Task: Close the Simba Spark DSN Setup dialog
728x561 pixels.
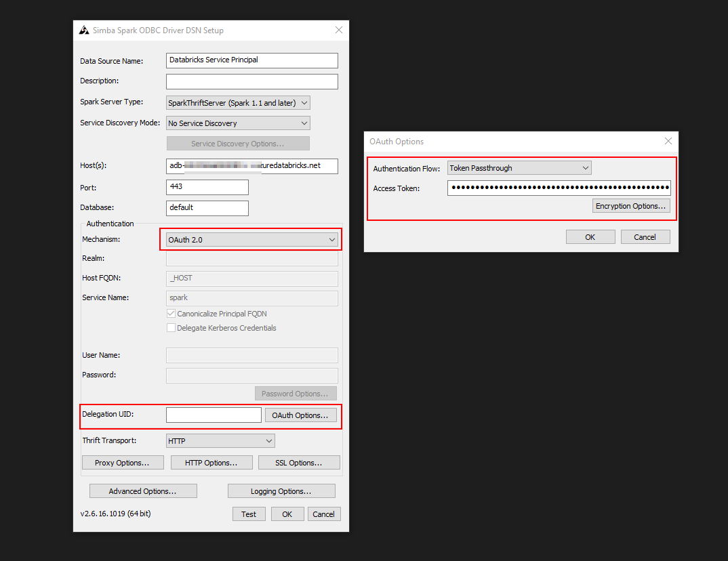Action: pos(339,30)
